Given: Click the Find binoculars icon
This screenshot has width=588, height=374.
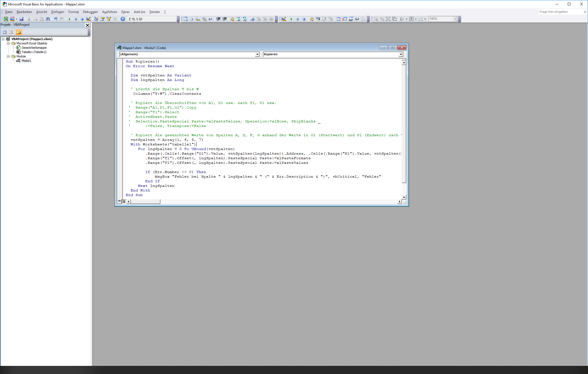Looking at the screenshot, I should [48, 19].
